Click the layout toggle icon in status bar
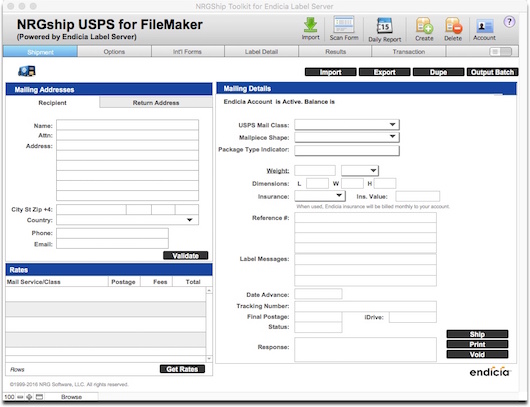 [40, 397]
